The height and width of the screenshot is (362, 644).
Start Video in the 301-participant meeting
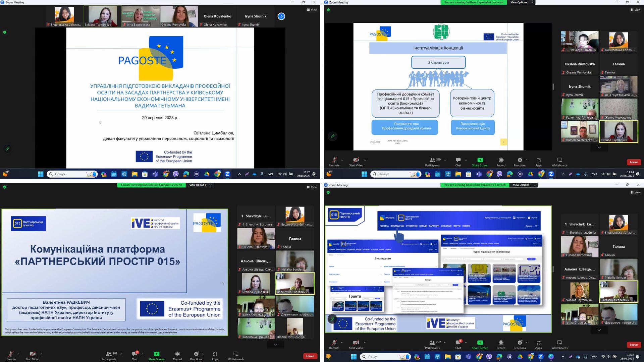(32, 356)
